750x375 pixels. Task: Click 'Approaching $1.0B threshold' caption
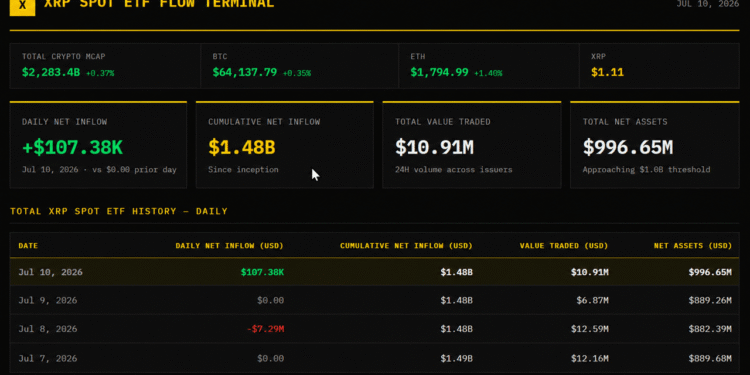coord(646,170)
